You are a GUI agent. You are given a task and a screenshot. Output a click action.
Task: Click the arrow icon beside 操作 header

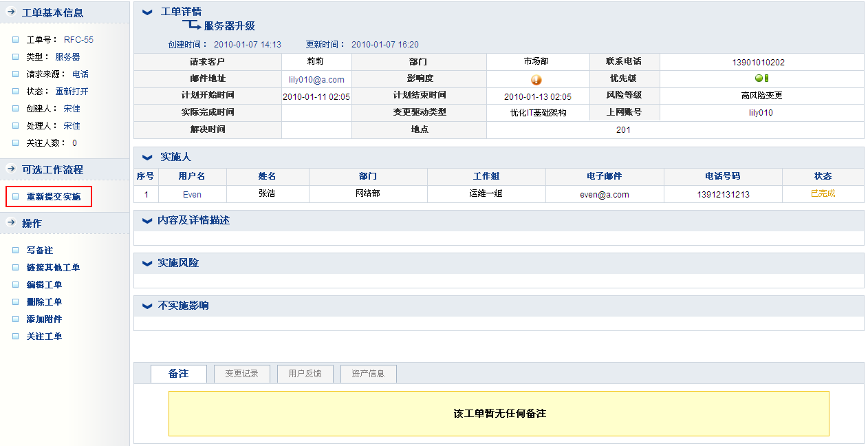point(11,223)
